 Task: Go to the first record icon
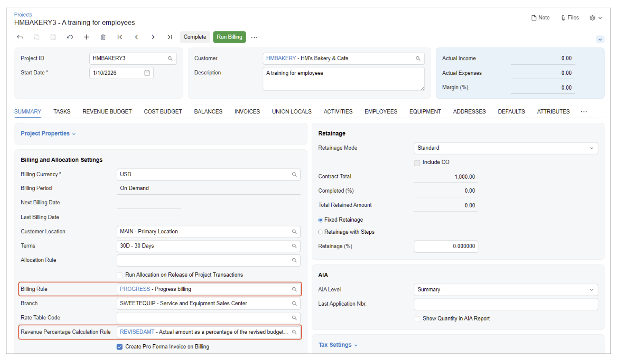click(x=120, y=37)
